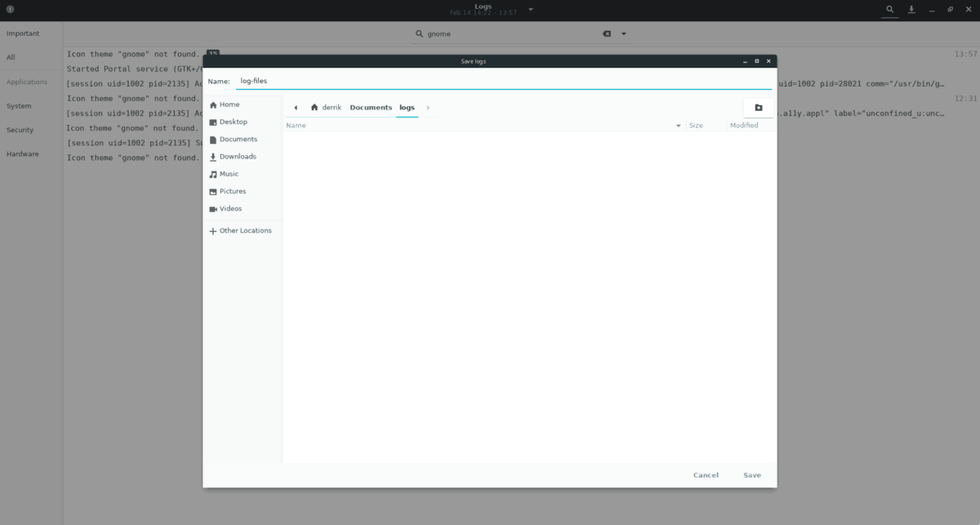Viewport: 980px width, 525px height.
Task: Create a new folder in Save logs dialog
Action: (759, 108)
